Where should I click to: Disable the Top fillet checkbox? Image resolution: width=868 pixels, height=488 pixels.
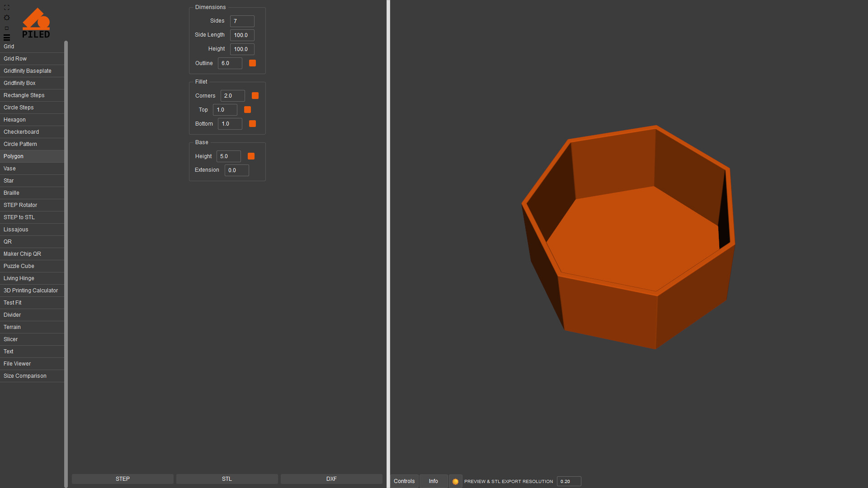pyautogui.click(x=247, y=110)
